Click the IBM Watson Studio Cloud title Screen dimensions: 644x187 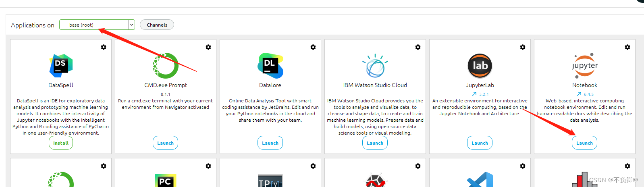click(375, 85)
